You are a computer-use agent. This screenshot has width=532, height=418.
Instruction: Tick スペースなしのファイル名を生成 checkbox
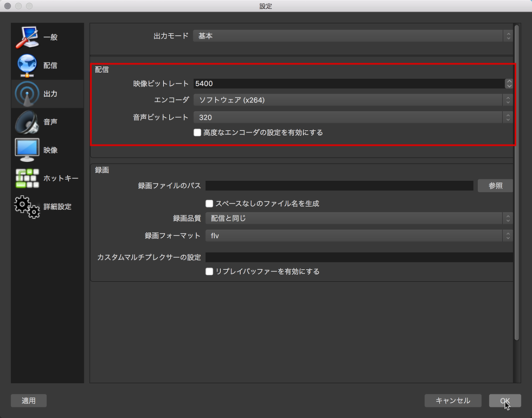click(x=209, y=204)
